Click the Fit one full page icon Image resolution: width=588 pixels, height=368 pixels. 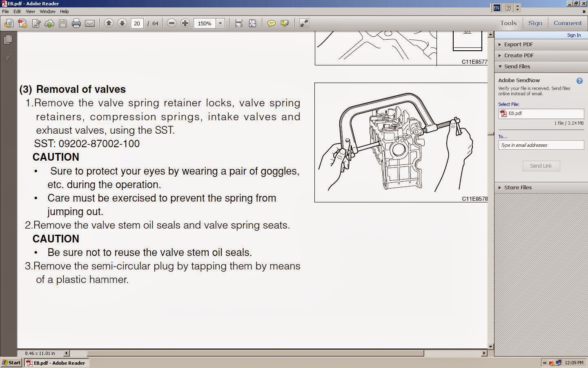pyautogui.click(x=252, y=23)
